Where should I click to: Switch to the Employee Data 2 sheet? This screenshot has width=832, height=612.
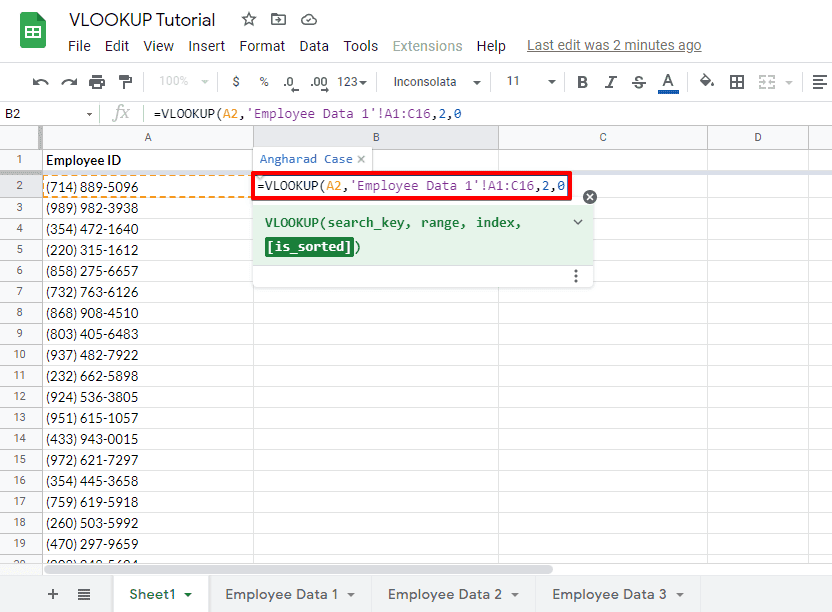(x=444, y=593)
